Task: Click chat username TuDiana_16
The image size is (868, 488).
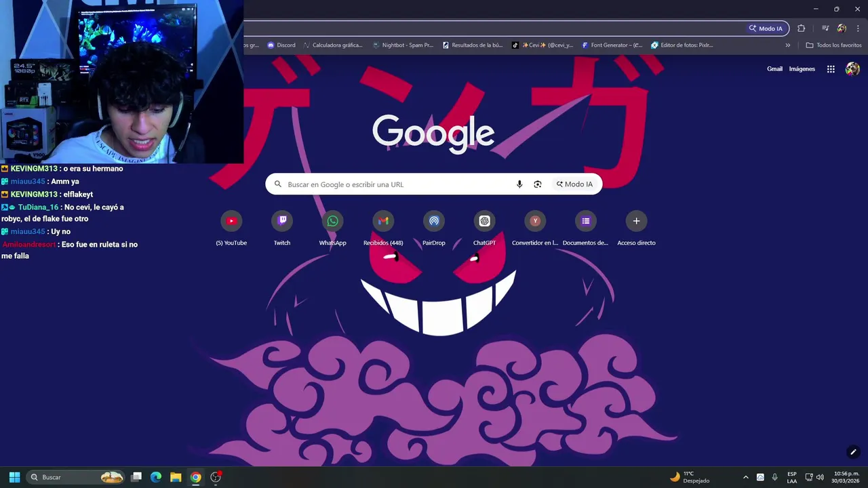Action: coord(38,207)
